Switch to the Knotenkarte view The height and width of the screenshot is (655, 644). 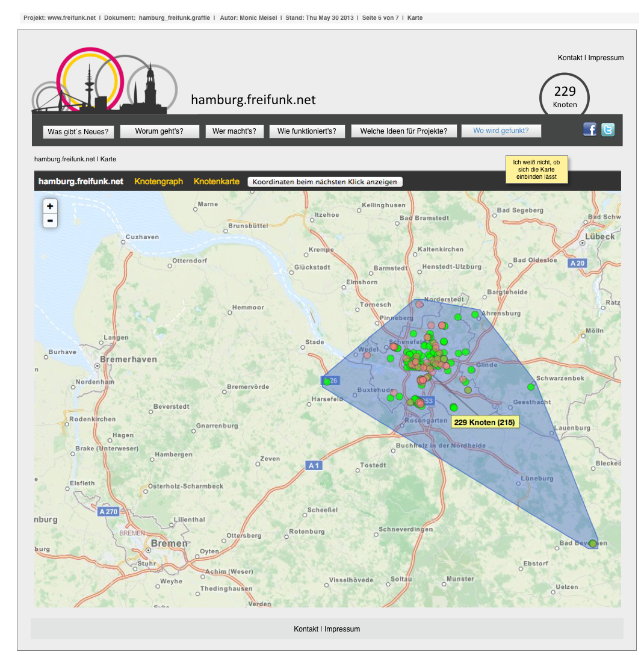coord(216,181)
